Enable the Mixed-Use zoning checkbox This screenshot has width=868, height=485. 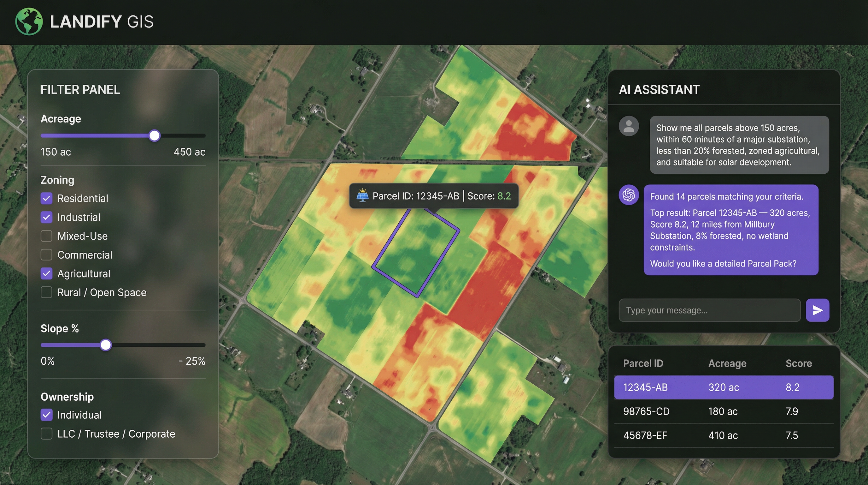(46, 236)
